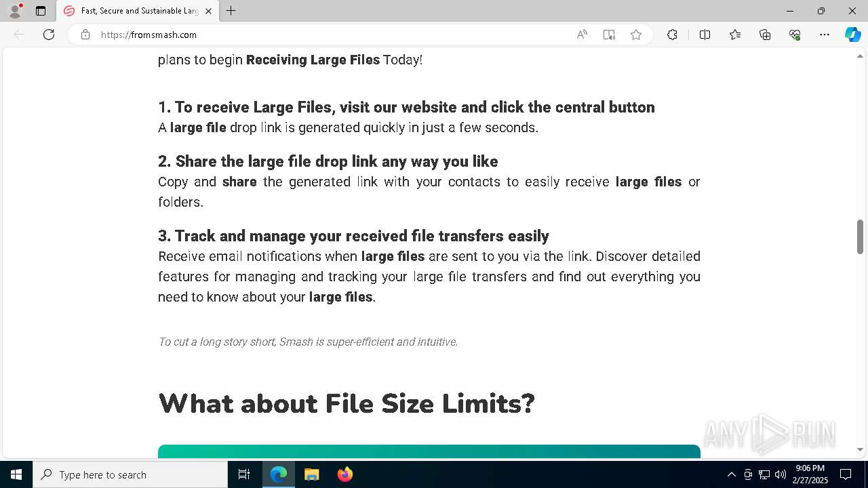
Task: Open a new tab with plus button
Action: click(231, 11)
